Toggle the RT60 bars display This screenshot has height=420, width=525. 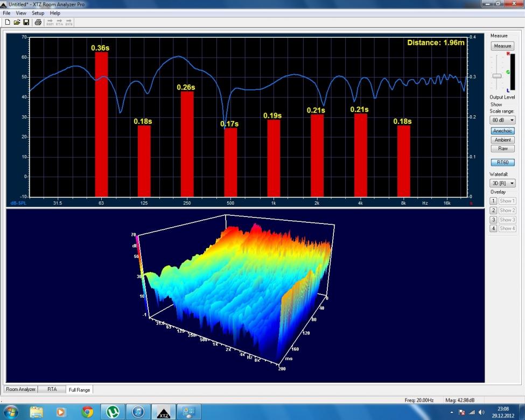[502, 162]
